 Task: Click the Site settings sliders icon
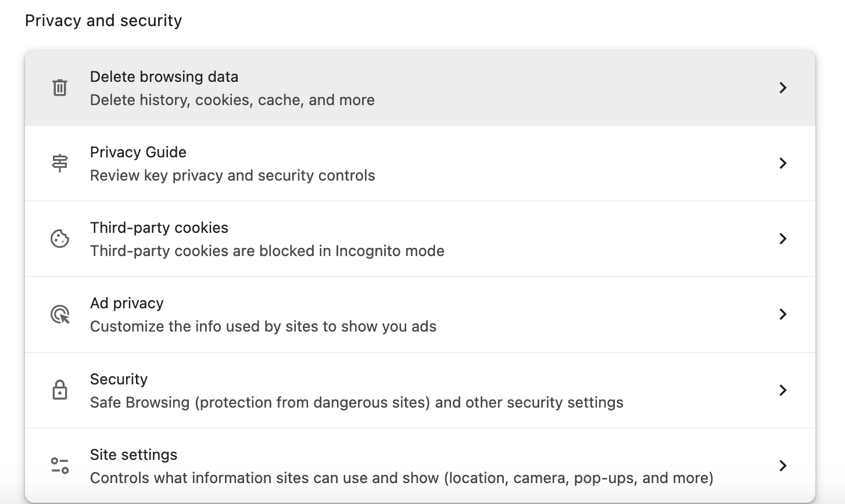tap(59, 465)
